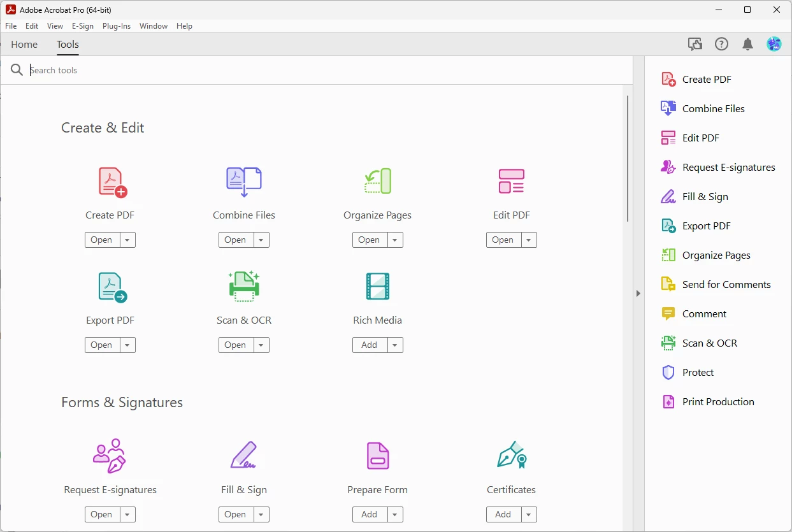This screenshot has height=532, width=792.
Task: Click Add button under Certificates
Action: [503, 515]
